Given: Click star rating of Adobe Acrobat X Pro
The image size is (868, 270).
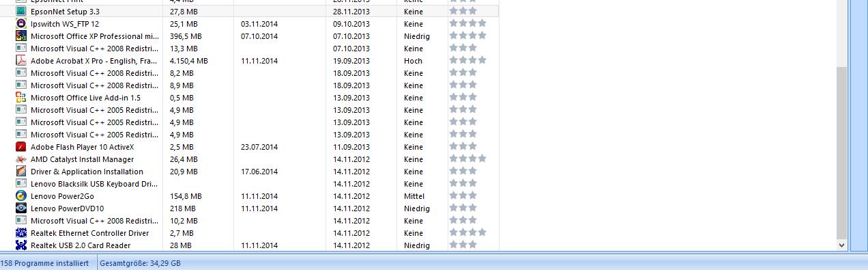Looking at the screenshot, I should (x=467, y=60).
